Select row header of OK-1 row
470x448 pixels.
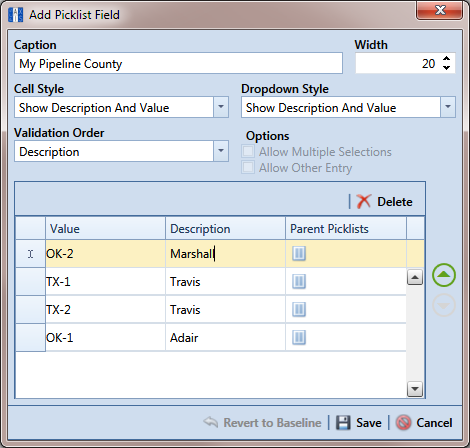pos(30,338)
